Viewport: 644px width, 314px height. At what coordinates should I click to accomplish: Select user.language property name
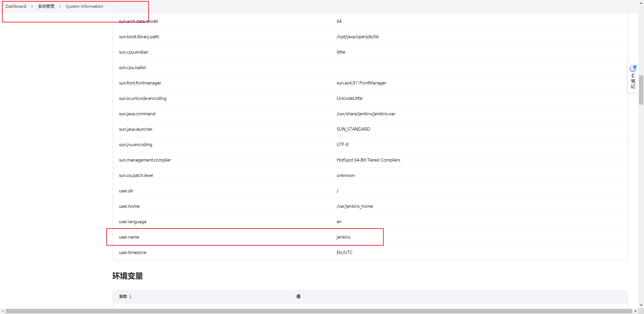132,222
